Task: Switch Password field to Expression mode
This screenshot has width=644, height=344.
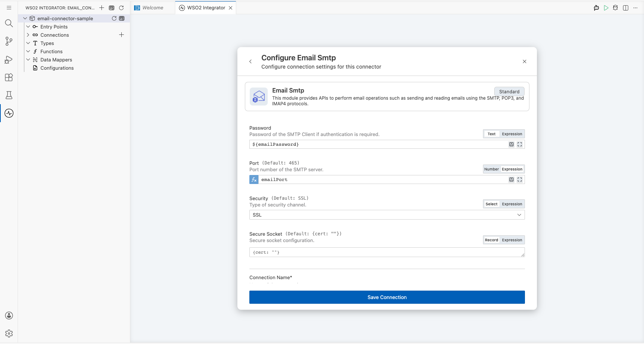Action: 512,134
